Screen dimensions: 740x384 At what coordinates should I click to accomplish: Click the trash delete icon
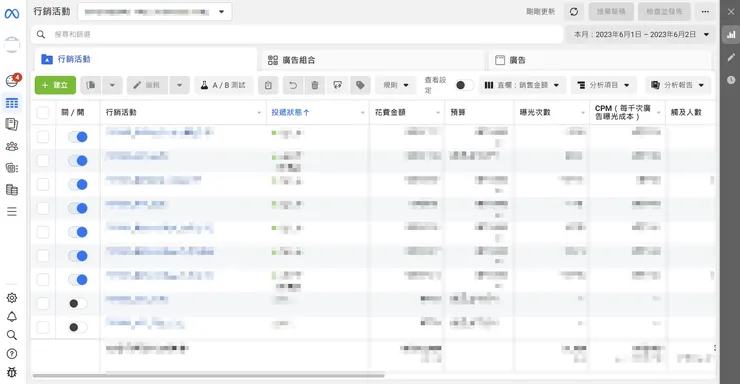point(315,85)
